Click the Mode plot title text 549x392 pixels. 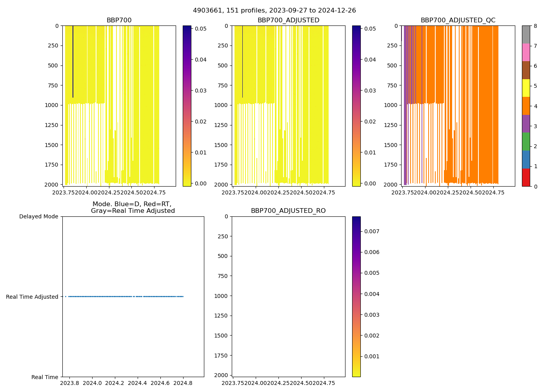tap(133, 207)
